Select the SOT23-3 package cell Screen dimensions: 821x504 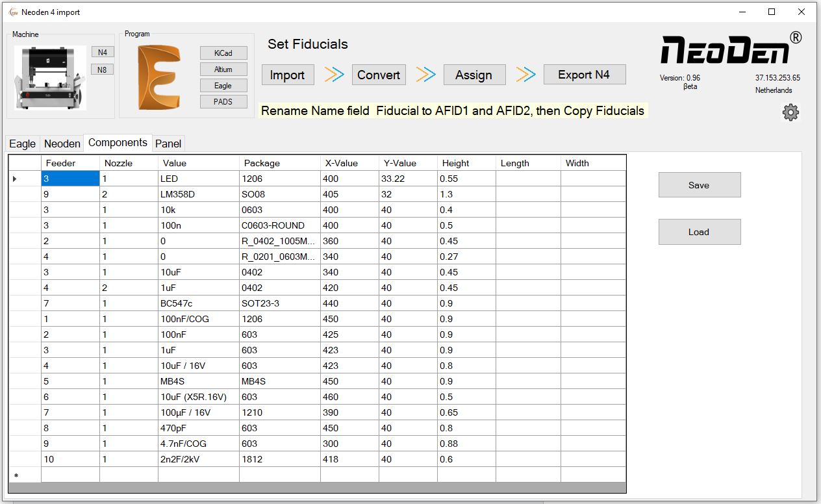280,303
